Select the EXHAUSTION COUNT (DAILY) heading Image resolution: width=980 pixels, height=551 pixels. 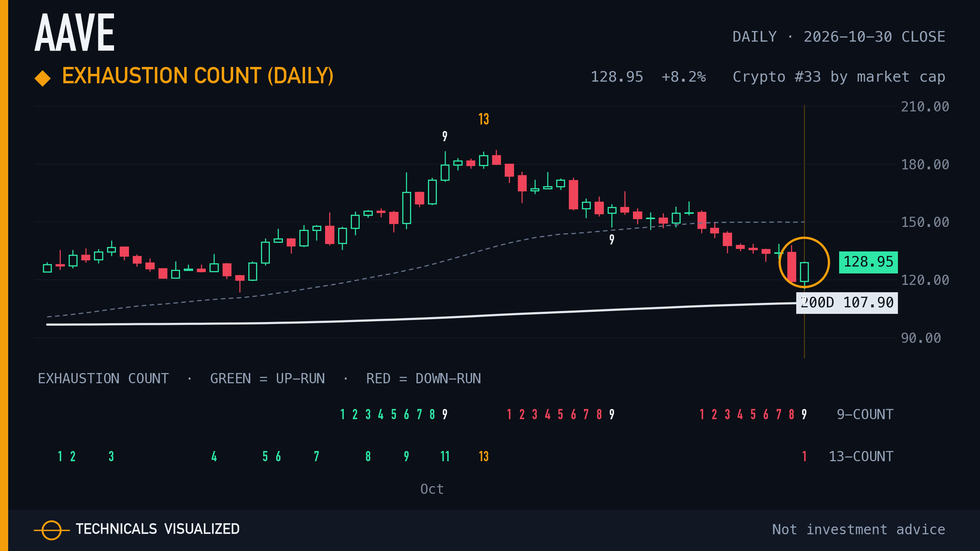pyautogui.click(x=198, y=76)
